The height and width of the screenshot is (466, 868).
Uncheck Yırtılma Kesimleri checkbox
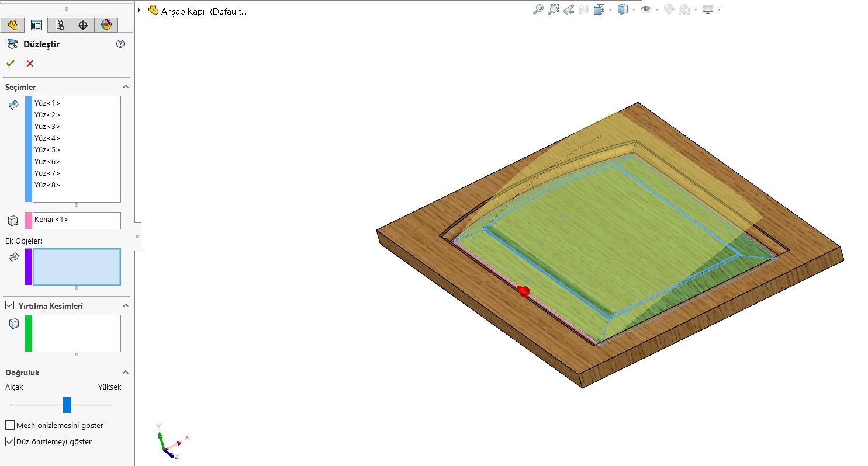[10, 305]
